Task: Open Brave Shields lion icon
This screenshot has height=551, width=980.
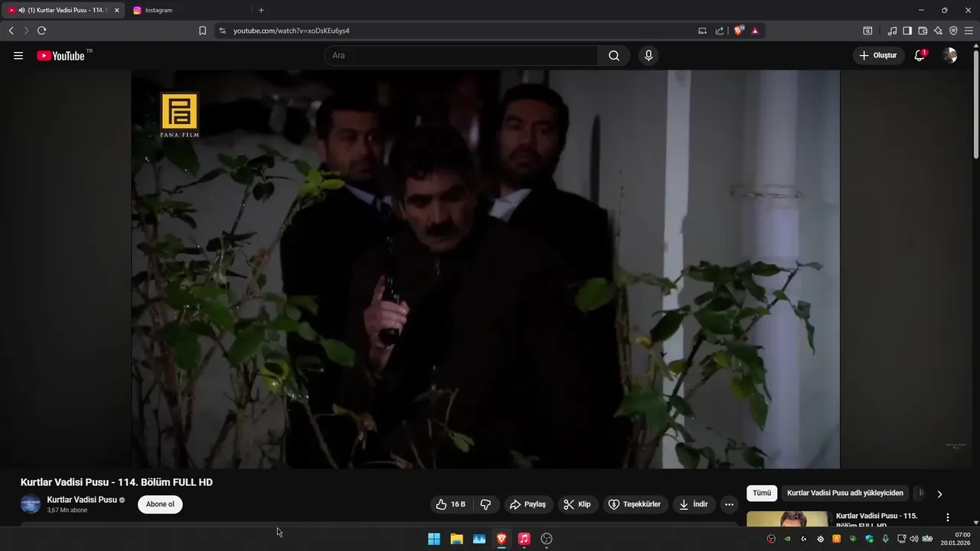Action: 738,31
